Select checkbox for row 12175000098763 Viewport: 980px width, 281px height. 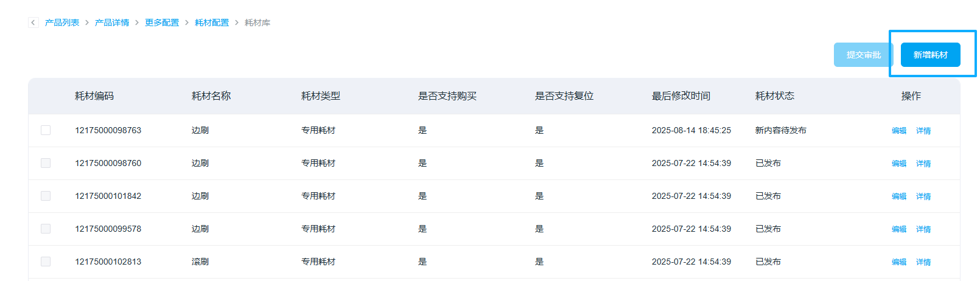coord(46,130)
